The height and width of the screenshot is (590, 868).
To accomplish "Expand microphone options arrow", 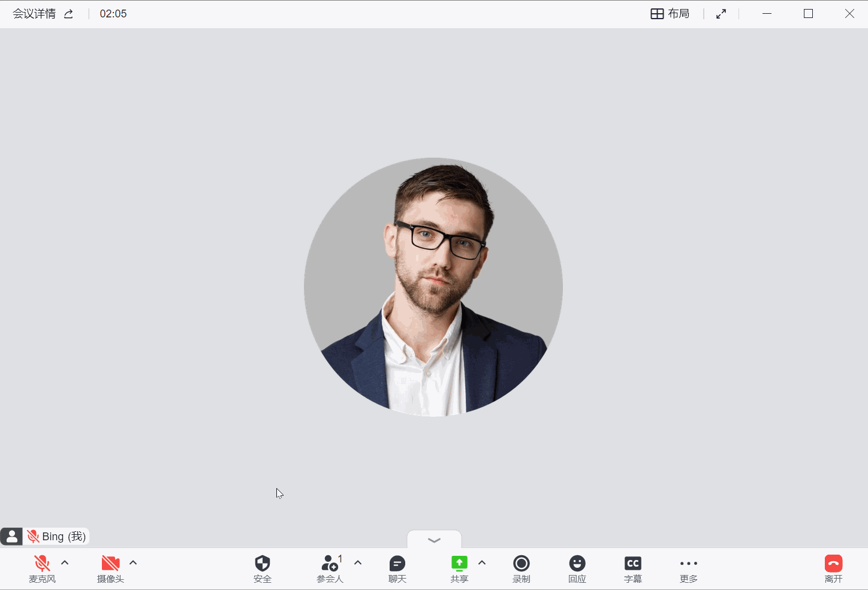I will pyautogui.click(x=65, y=563).
